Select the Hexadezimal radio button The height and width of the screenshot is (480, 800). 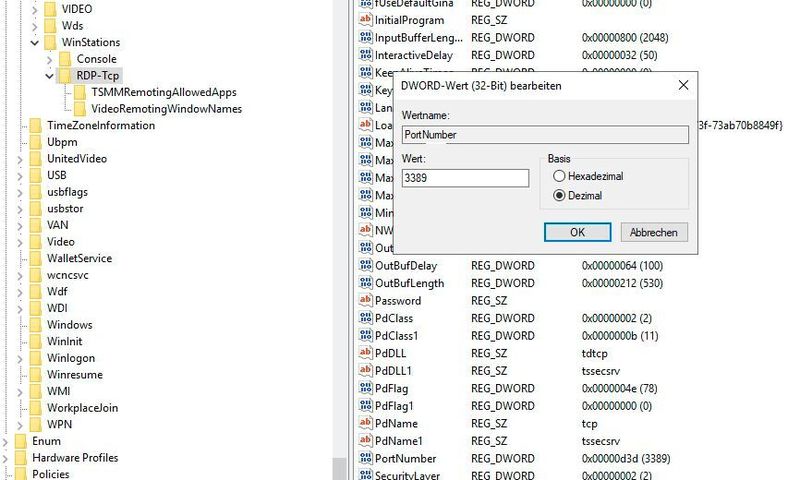tap(559, 176)
